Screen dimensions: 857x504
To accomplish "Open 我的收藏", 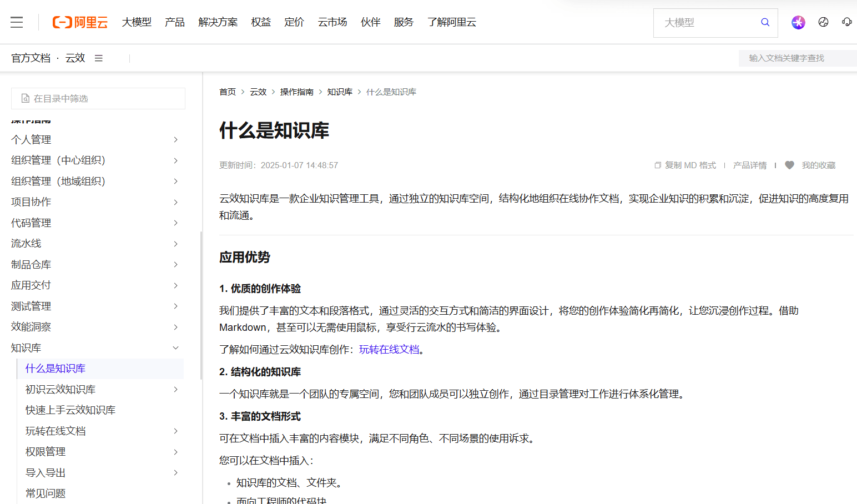I will point(819,165).
